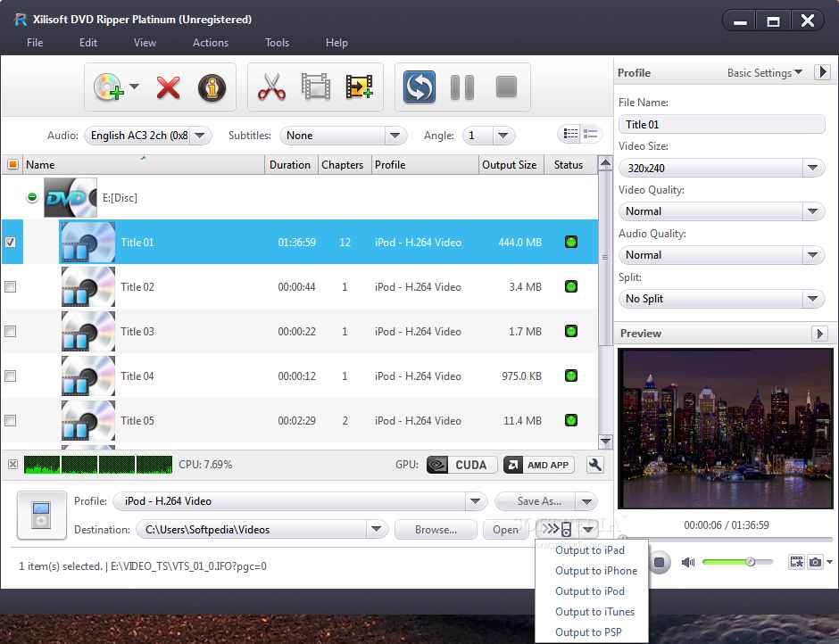Click the Title 02 disc thumbnail

pos(87,286)
